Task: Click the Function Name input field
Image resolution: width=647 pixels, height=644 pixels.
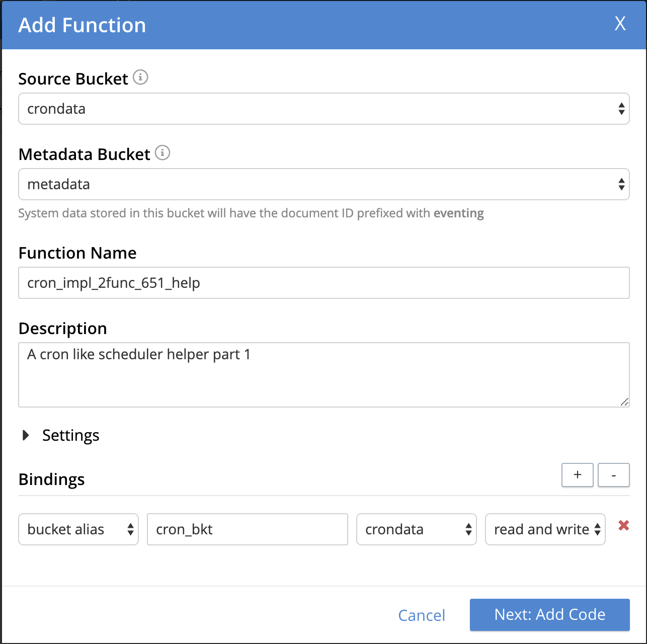Action: (324, 283)
